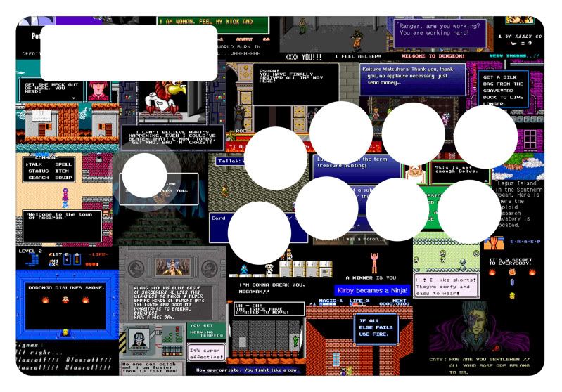Image resolution: width=562 pixels, height=392 pixels.
Task: Click Dr. Light sprite beside Mega Man
Action: tap(269, 269)
